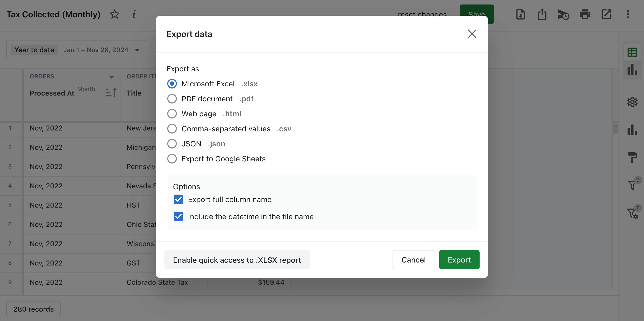This screenshot has width=644, height=321.
Task: Uncheck Export full column name
Action: tap(178, 199)
